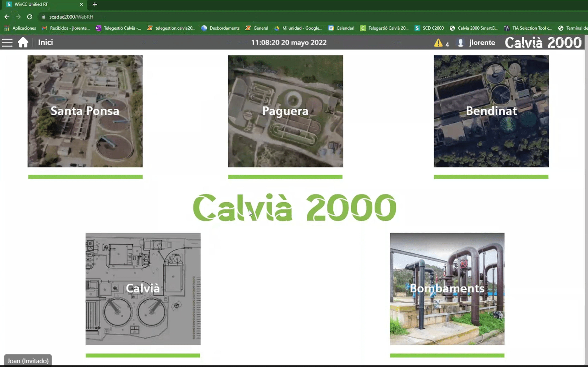Click the jlorente user profile icon
Screen dimensions: 588x367
coord(460,43)
